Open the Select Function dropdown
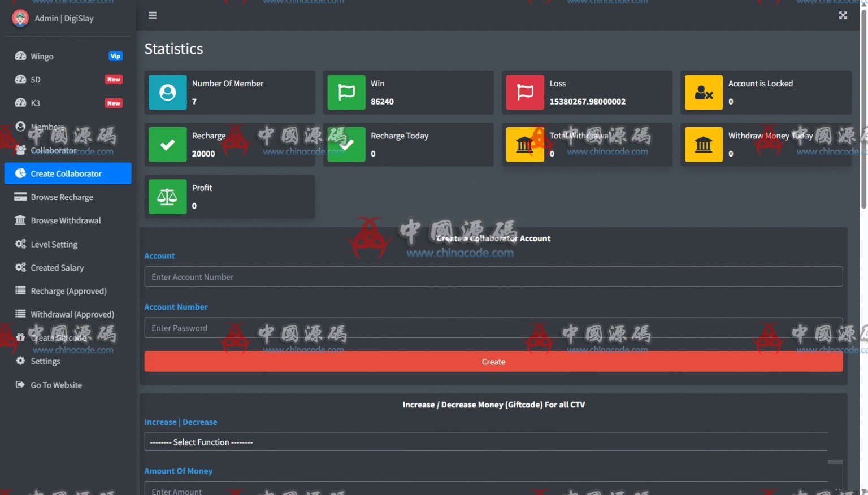This screenshot has height=495, width=868. (x=486, y=442)
